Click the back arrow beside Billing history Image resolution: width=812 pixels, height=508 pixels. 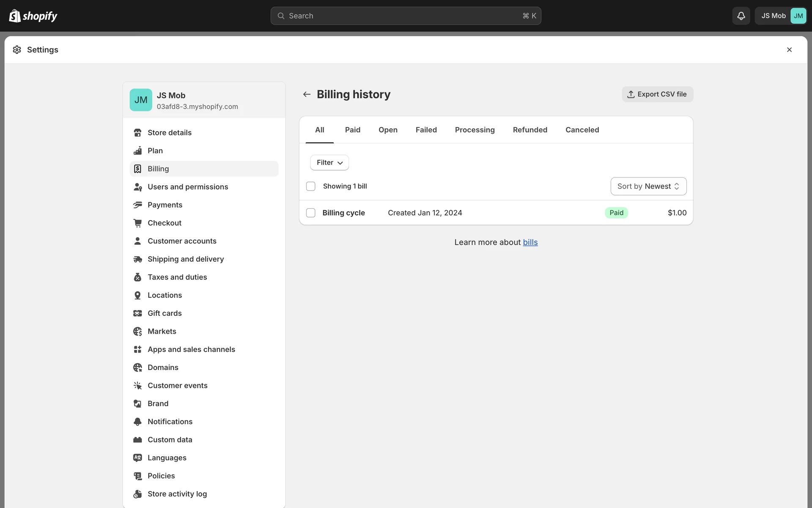pyautogui.click(x=307, y=94)
